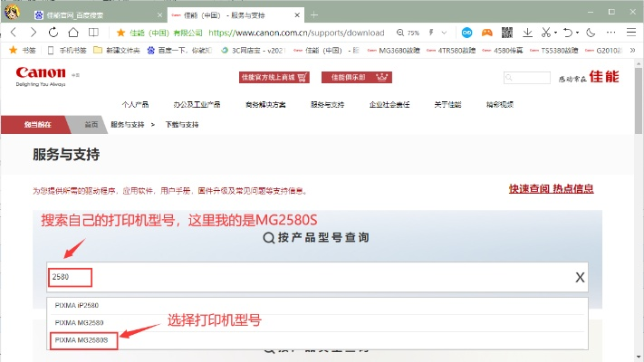
Task: Open the orange game controller icon
Action: (487, 33)
